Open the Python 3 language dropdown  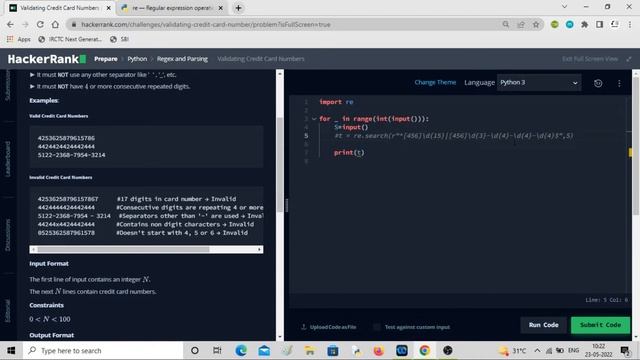coord(539,83)
